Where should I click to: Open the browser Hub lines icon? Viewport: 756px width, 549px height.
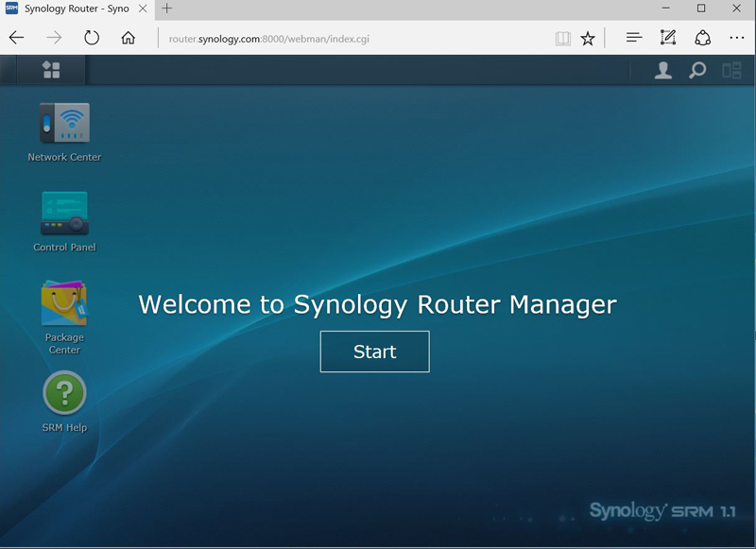coord(634,38)
